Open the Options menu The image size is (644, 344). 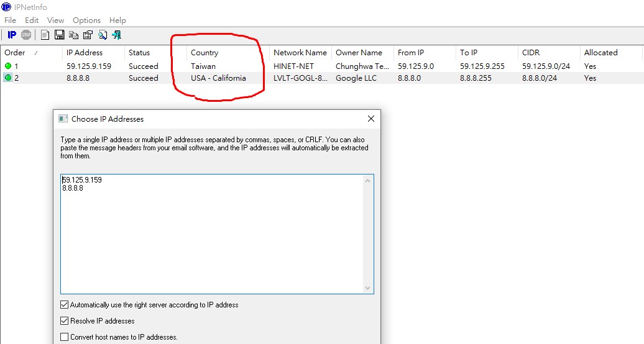[86, 20]
